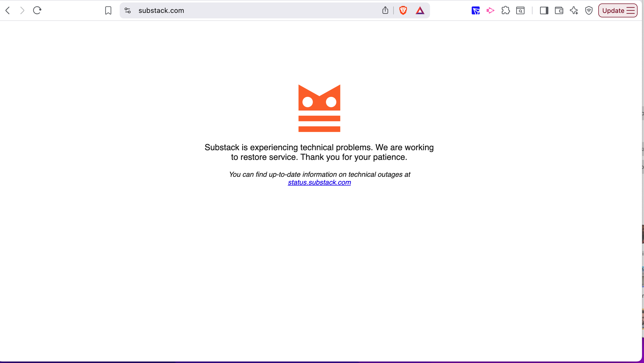This screenshot has width=644, height=363.
Task: Share this page via the share icon
Action: coord(385,10)
